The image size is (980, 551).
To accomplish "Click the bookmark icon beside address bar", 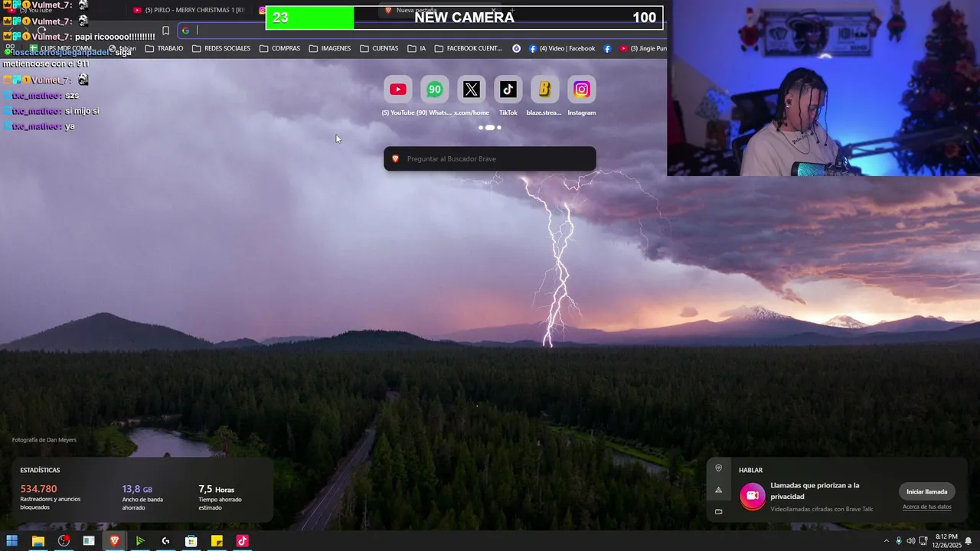I will point(165,31).
